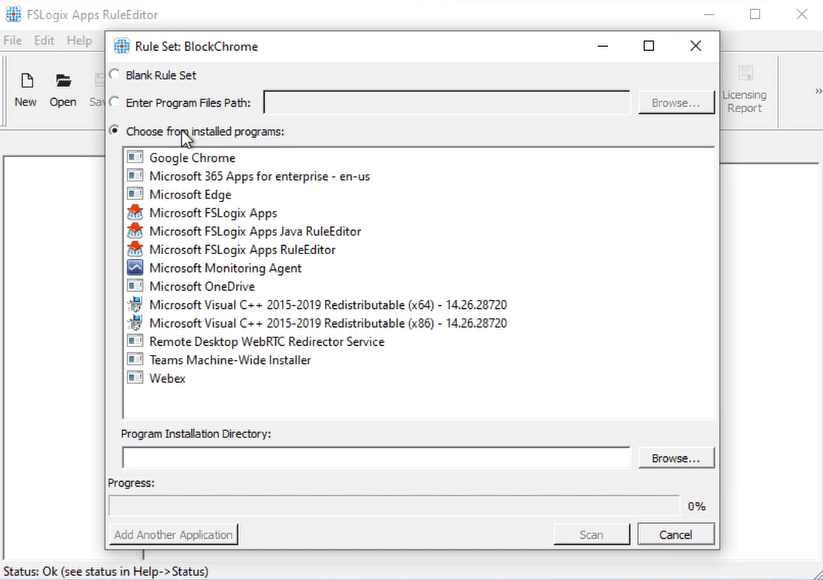The height and width of the screenshot is (580, 823).
Task: Select Choose from installed programs radio
Action: pyautogui.click(x=114, y=131)
